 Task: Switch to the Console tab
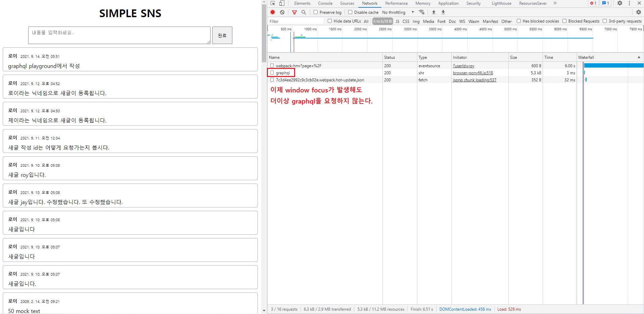[325, 3]
